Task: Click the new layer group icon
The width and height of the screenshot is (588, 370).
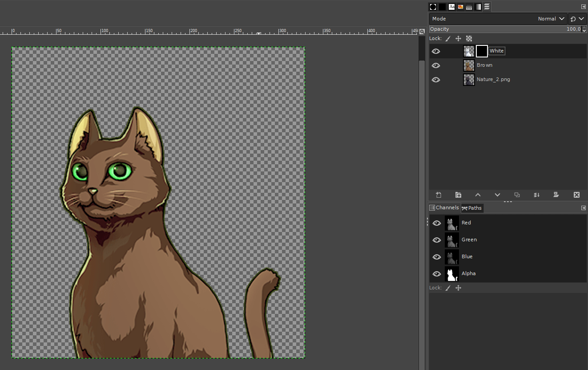Action: pyautogui.click(x=458, y=195)
